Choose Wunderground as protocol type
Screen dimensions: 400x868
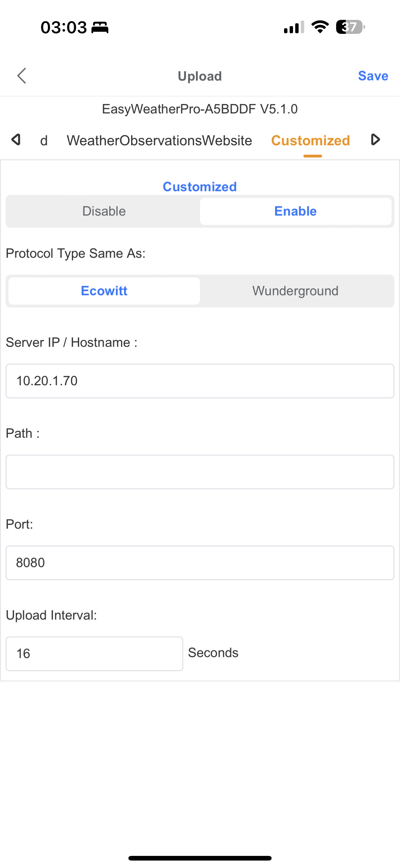click(x=295, y=291)
